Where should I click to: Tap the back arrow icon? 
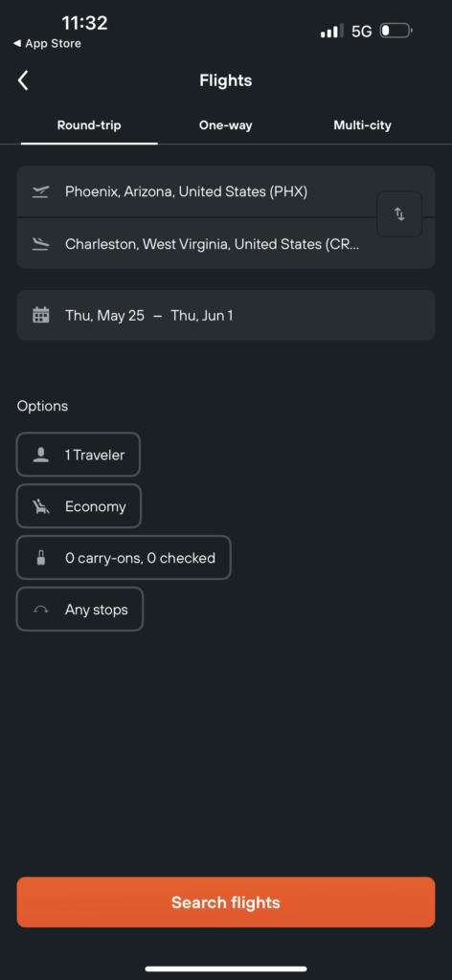coord(23,80)
